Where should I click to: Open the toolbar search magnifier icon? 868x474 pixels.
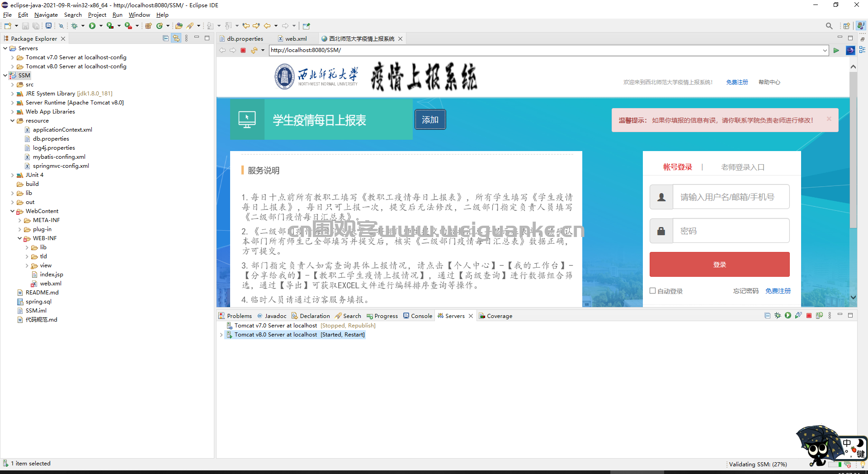pos(829,26)
